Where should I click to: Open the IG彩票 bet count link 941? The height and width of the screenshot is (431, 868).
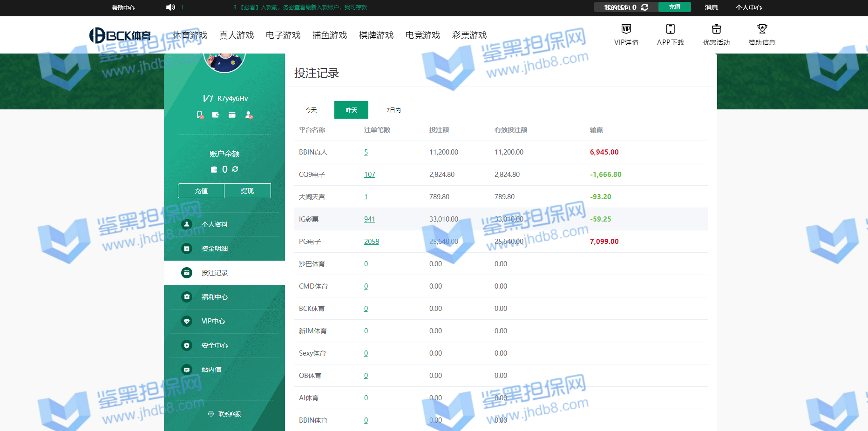tap(369, 219)
